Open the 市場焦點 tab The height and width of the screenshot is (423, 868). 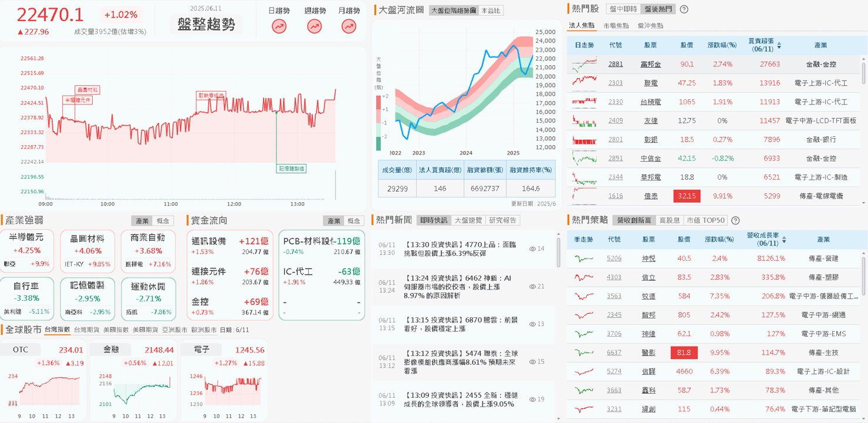(x=616, y=26)
